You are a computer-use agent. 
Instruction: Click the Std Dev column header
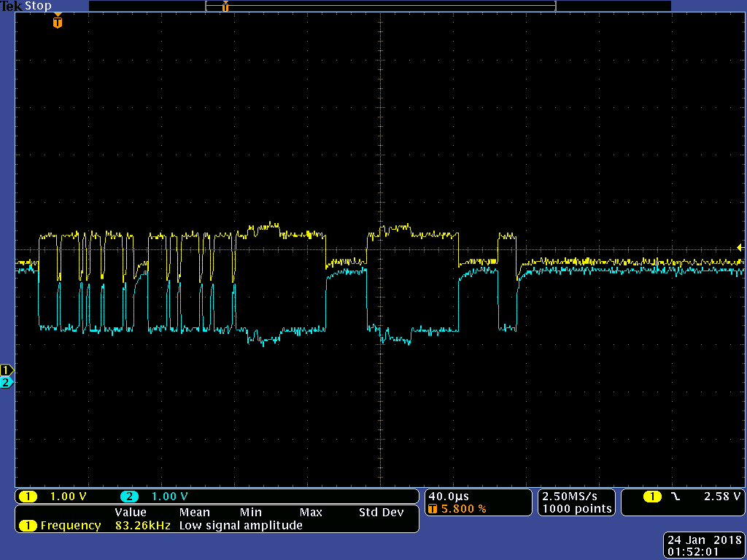[381, 513]
